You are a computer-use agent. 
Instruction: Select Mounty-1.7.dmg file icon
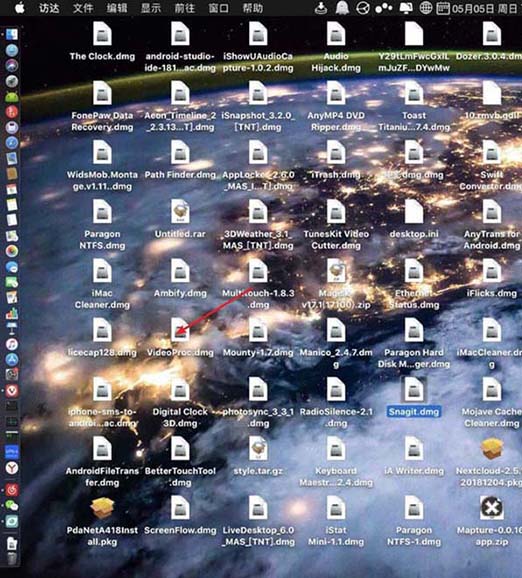tap(258, 330)
